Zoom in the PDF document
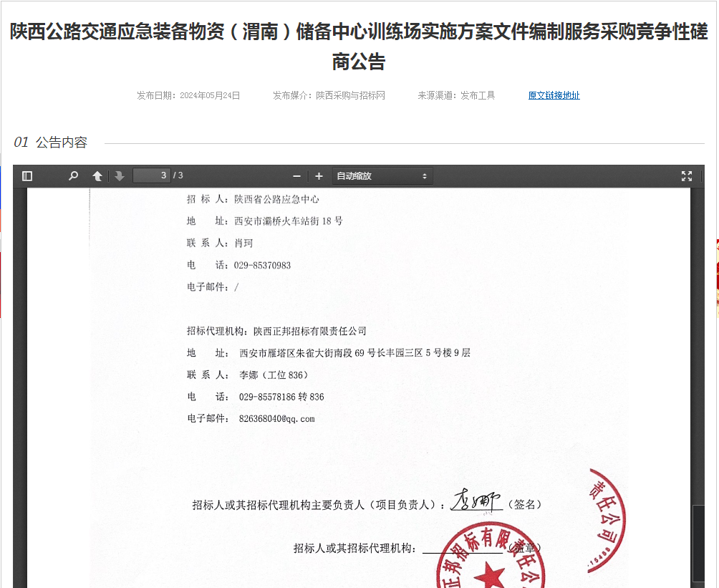The width and height of the screenshot is (719, 588). [319, 176]
